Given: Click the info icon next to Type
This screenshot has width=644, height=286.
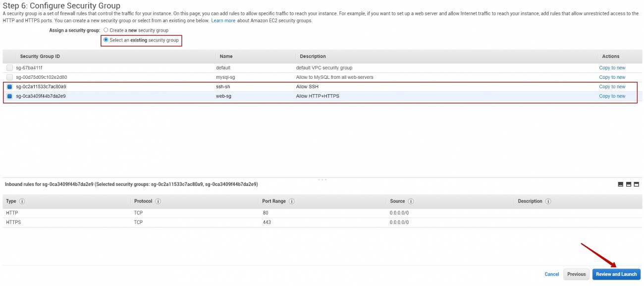Looking at the screenshot, I should [22, 201].
